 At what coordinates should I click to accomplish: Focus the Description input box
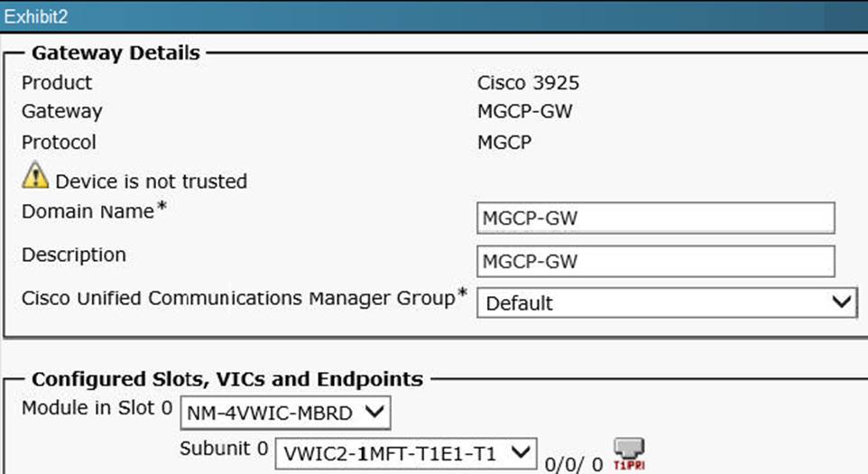tap(655, 261)
